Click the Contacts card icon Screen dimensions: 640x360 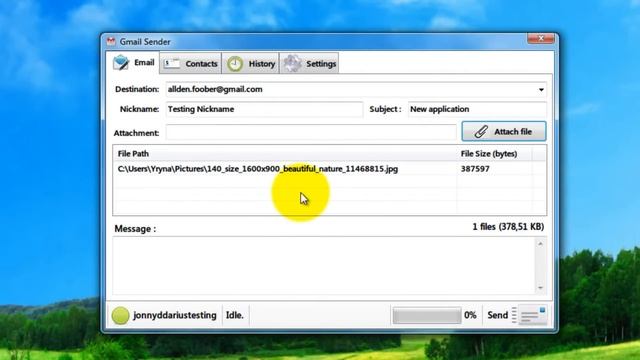click(172, 64)
